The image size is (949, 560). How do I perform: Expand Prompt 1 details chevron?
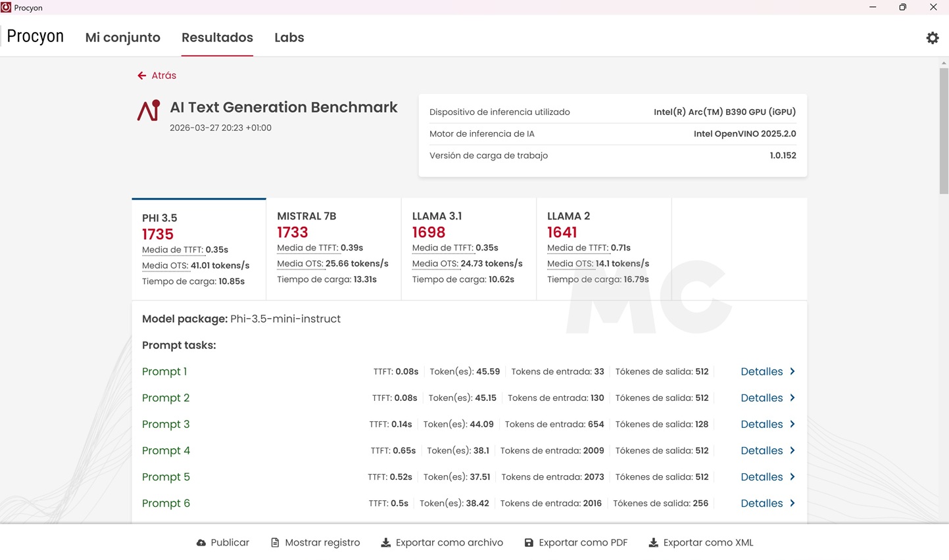coord(792,371)
